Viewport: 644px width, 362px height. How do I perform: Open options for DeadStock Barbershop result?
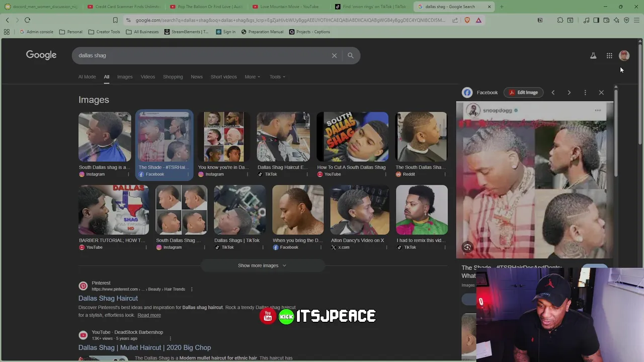pyautogui.click(x=170, y=338)
